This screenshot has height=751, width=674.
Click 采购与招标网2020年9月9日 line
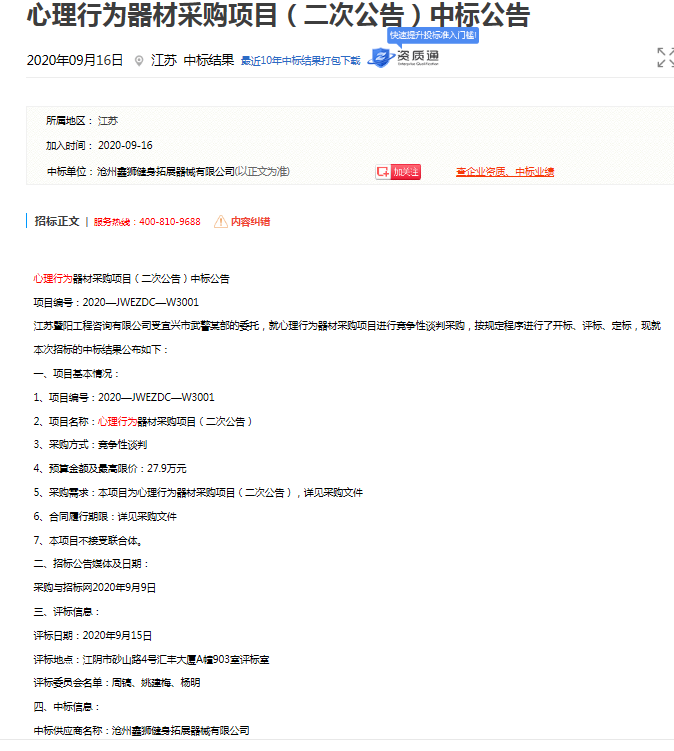click(x=94, y=588)
